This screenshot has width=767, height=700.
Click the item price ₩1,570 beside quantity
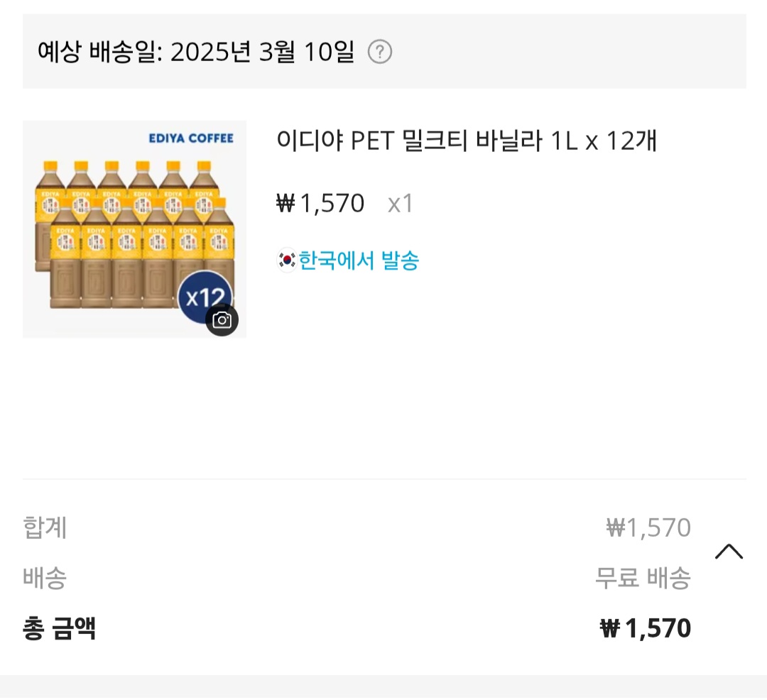pos(320,204)
